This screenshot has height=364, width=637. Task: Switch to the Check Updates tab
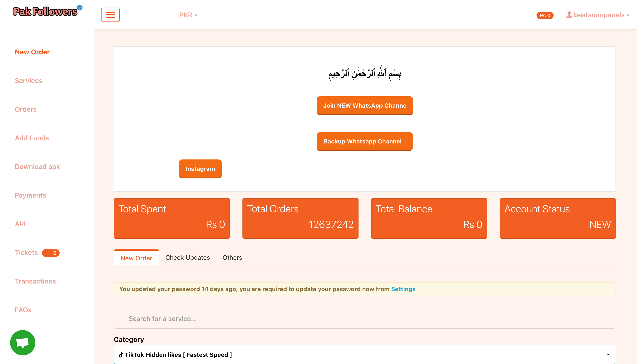click(x=187, y=257)
